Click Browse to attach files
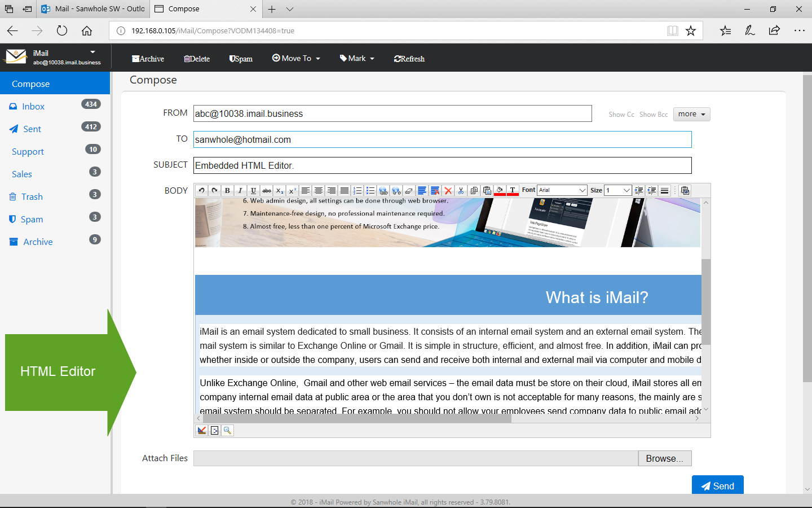Screen dimensions: 812x508 665,458
